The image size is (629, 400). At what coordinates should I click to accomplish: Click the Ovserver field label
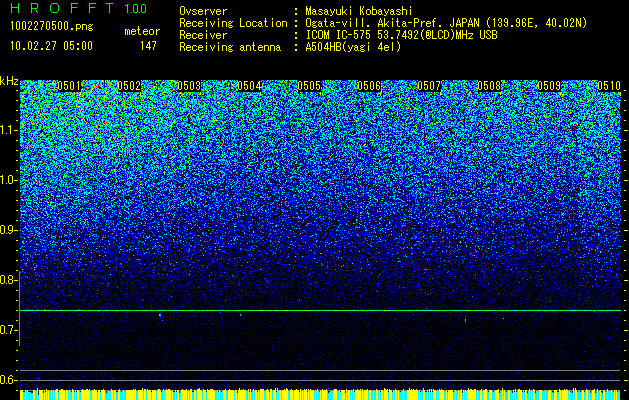[x=203, y=11]
